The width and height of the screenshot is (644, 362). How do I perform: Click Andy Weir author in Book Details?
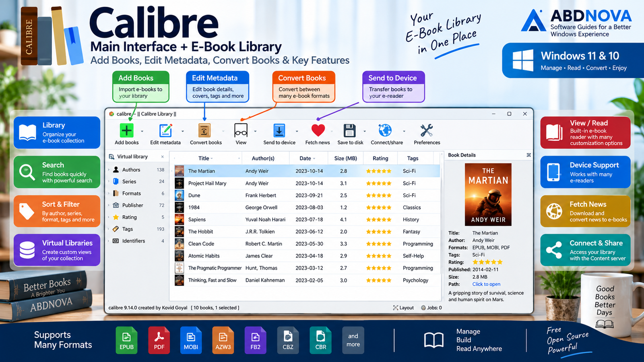[483, 240]
